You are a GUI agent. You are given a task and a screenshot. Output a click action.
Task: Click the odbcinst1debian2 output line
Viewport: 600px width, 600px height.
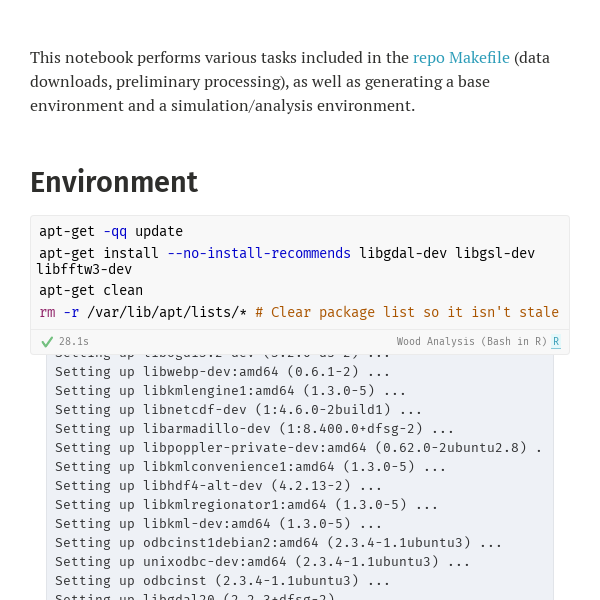278,543
